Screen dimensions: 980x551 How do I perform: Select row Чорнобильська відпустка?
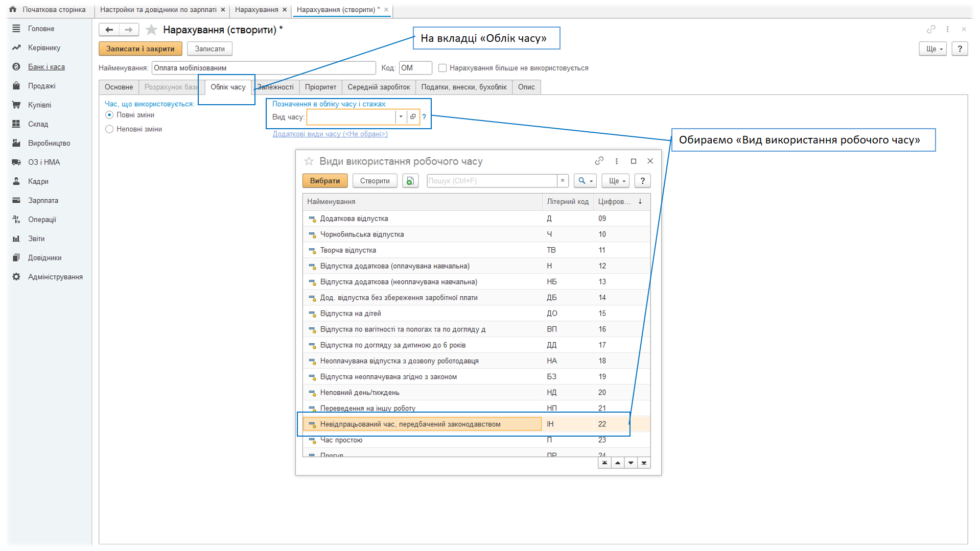tap(476, 234)
